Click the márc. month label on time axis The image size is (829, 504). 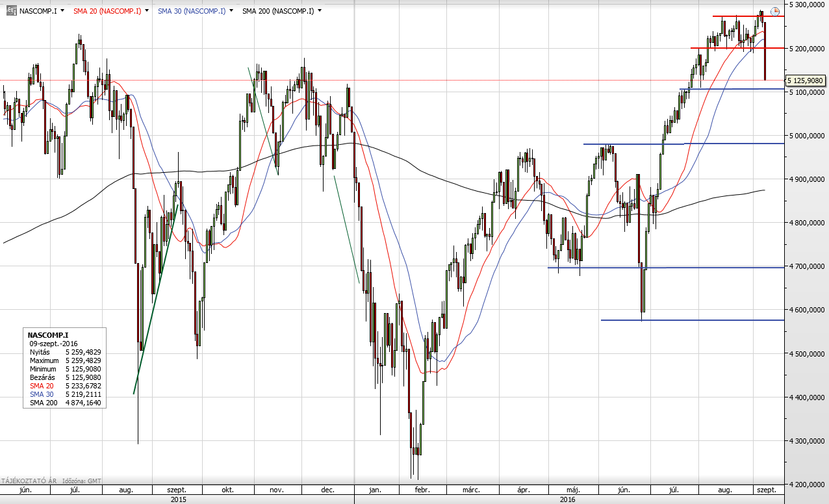pos(472,490)
